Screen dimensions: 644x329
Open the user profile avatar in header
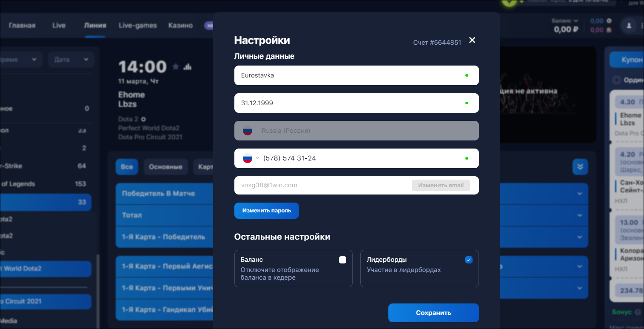point(628,26)
